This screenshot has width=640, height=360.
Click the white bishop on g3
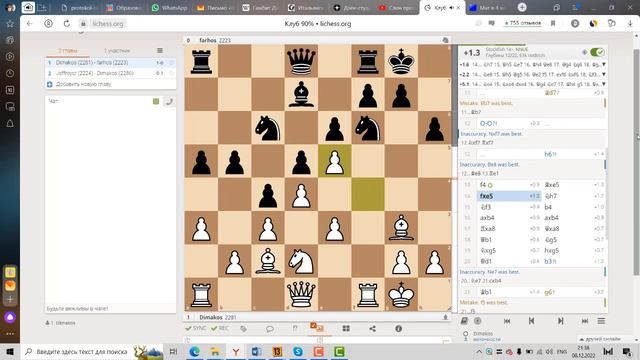point(401,228)
